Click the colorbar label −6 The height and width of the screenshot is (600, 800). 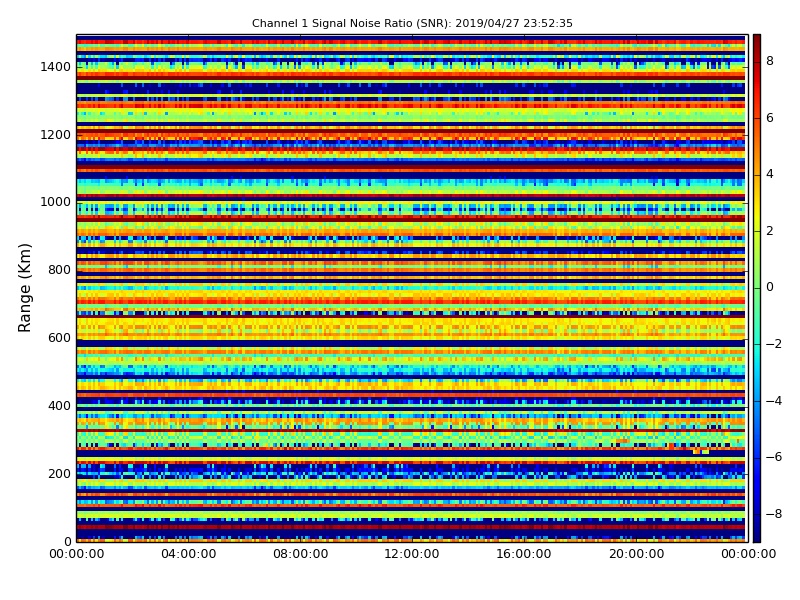pyautogui.click(x=774, y=457)
